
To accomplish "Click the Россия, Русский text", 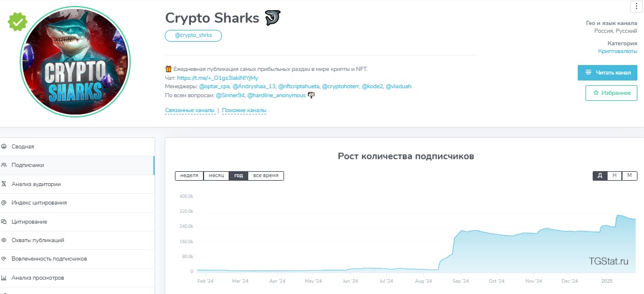I will tap(616, 31).
